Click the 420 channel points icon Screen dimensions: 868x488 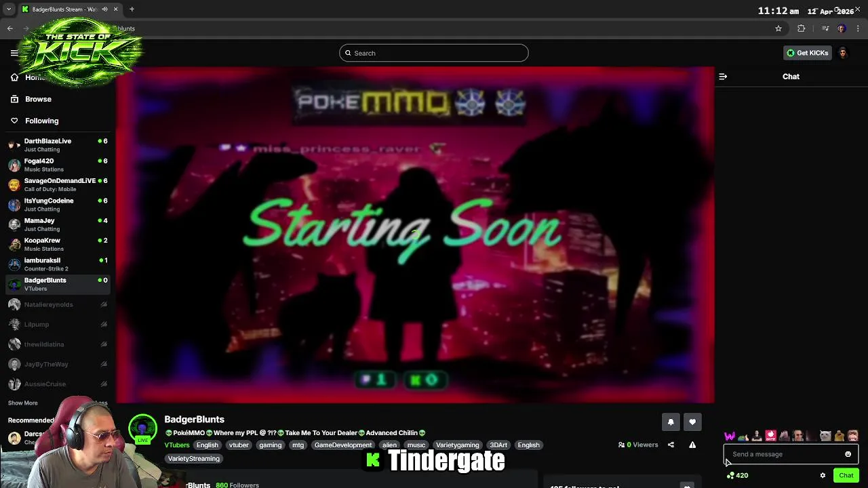tap(730, 475)
